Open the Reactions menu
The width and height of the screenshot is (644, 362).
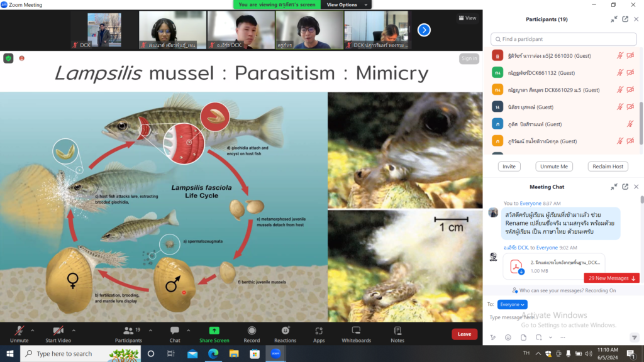pyautogui.click(x=285, y=331)
